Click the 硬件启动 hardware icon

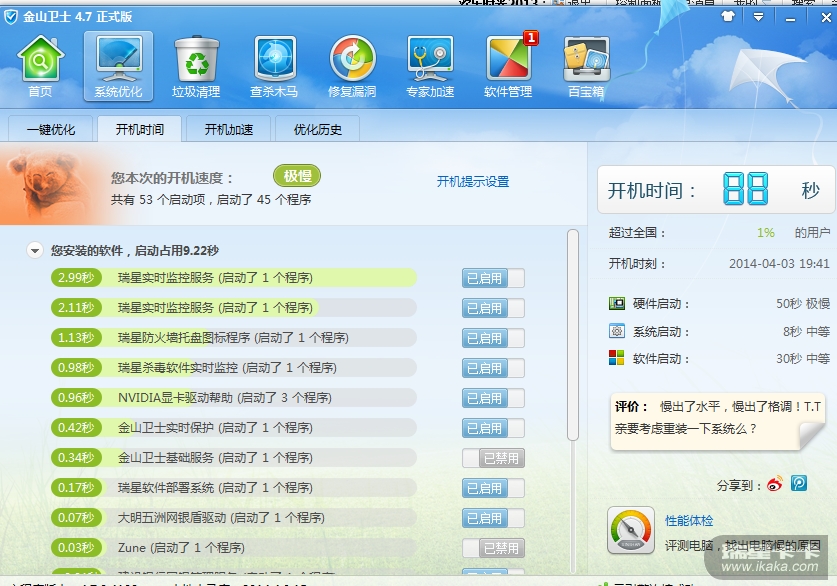click(x=617, y=303)
